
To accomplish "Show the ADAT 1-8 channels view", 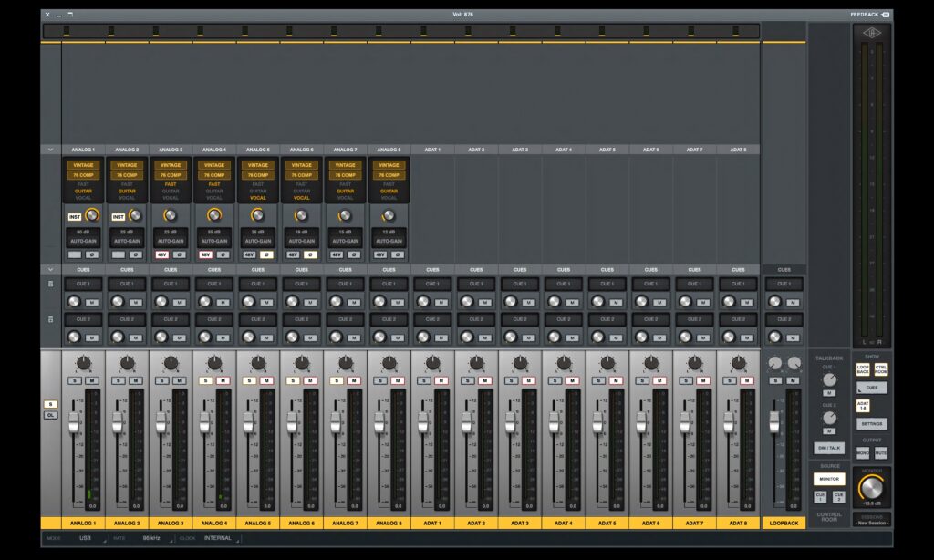I will tap(862, 406).
